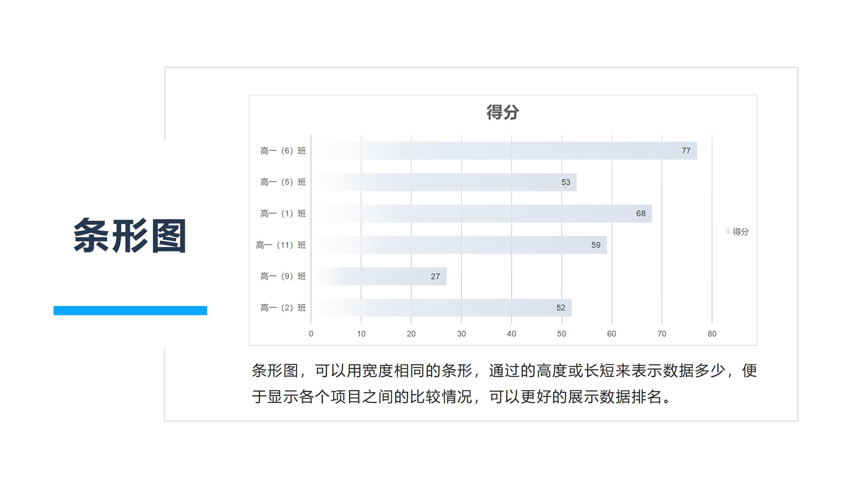Viewport: 868px width, 488px height.
Task: Select the 高一（11）班 bar
Action: point(459,245)
